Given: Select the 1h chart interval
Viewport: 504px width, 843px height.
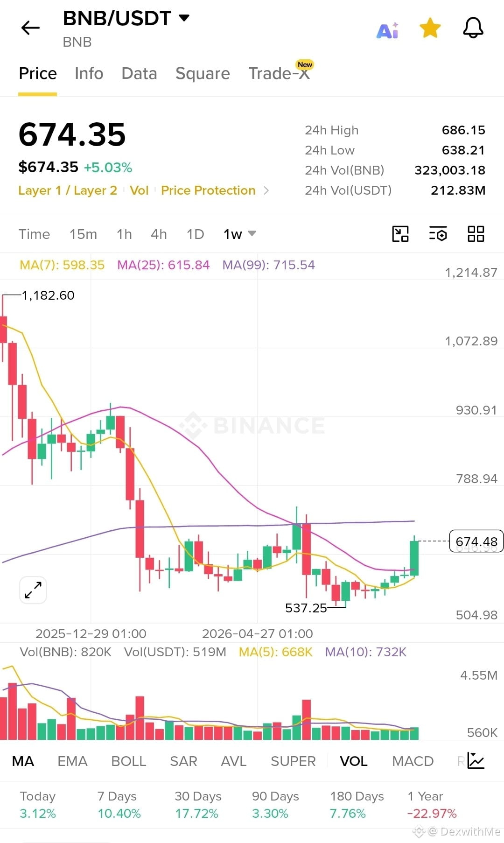Looking at the screenshot, I should 124,234.
